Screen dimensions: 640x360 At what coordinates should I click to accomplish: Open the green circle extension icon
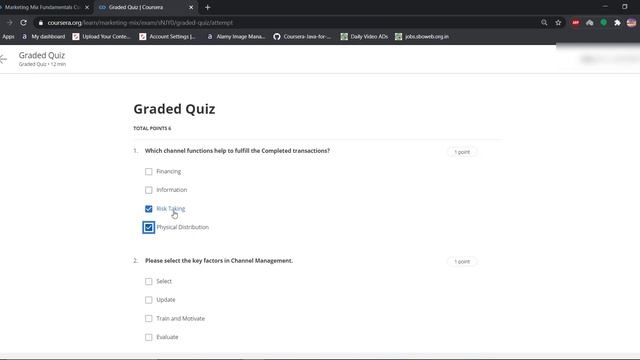(604, 23)
